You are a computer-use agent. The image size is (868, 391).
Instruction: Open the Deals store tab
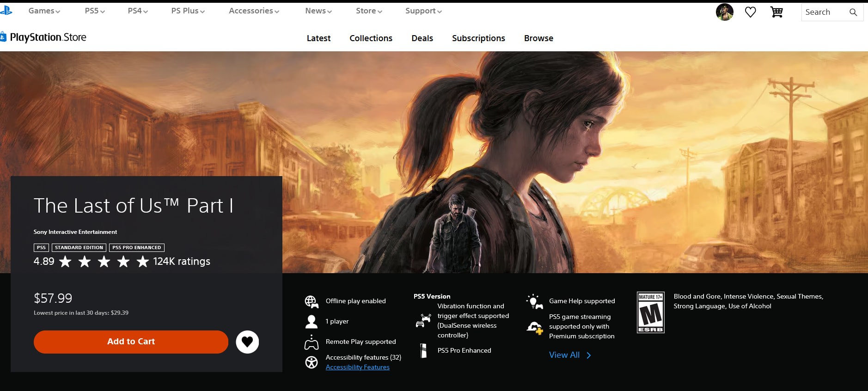tap(422, 38)
